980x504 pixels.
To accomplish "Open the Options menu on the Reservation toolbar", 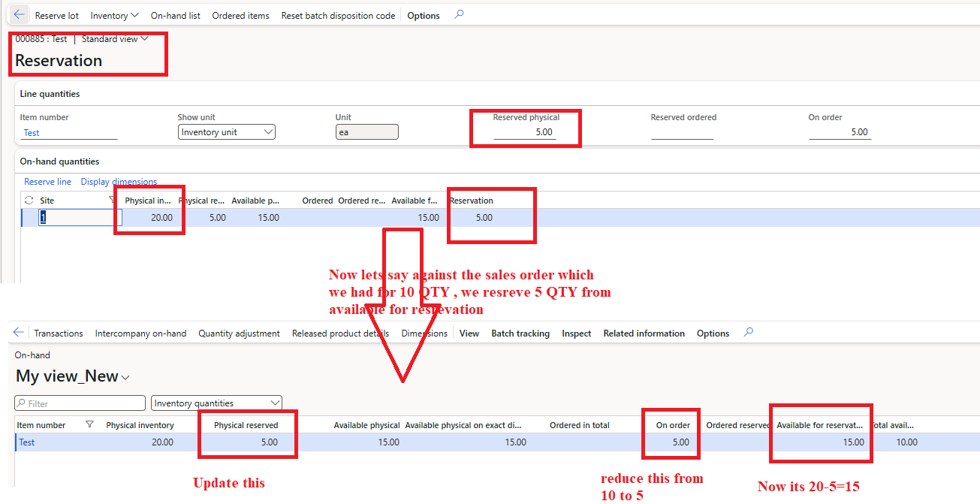I will (x=423, y=15).
